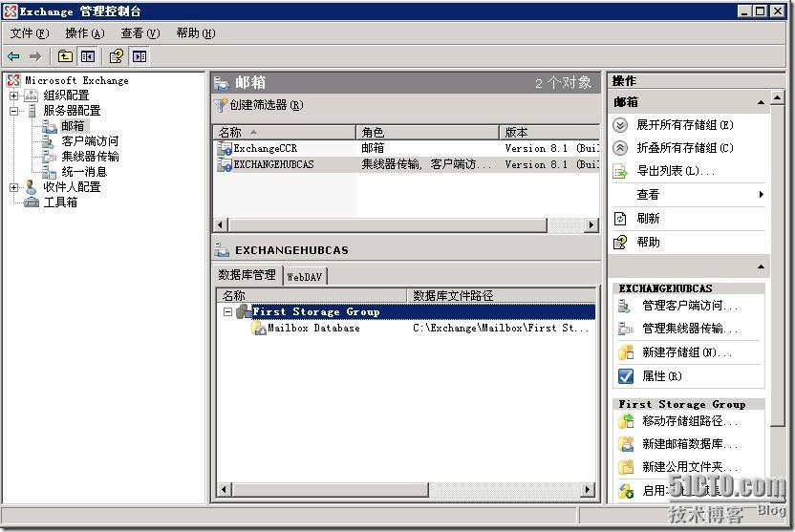The width and height of the screenshot is (795, 532).
Task: Sort by the 名称 column in server list
Action: click(x=285, y=132)
